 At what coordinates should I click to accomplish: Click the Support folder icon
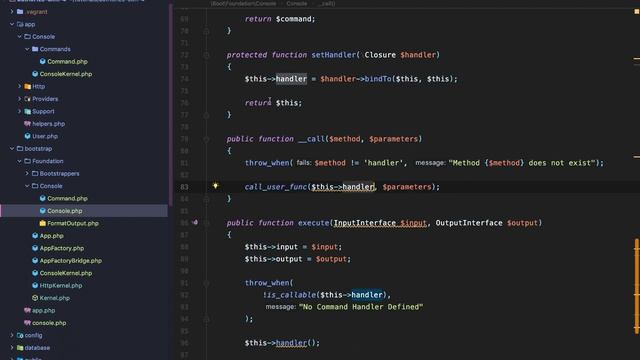pyautogui.click(x=27, y=111)
